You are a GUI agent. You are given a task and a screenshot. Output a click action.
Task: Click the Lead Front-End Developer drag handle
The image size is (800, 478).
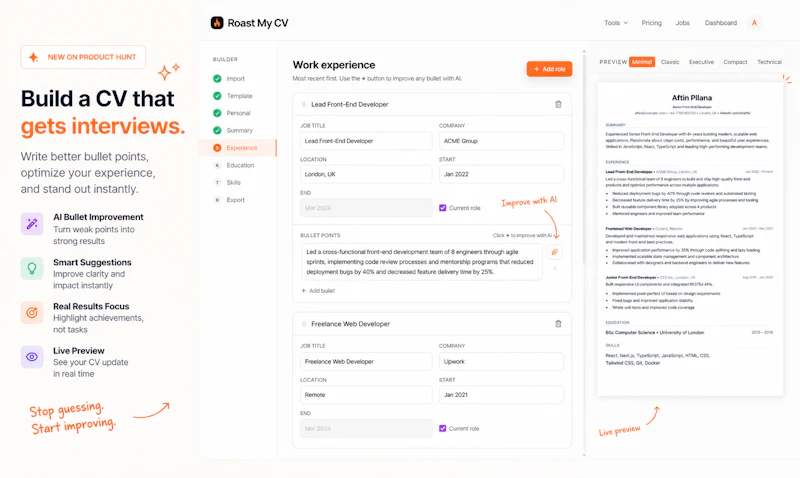click(304, 104)
